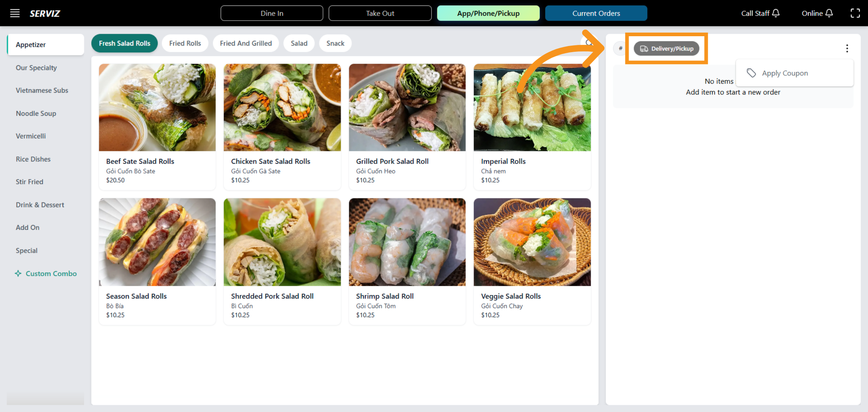The image size is (868, 412).
Task: Toggle the fullscreen icon
Action: 855,13
